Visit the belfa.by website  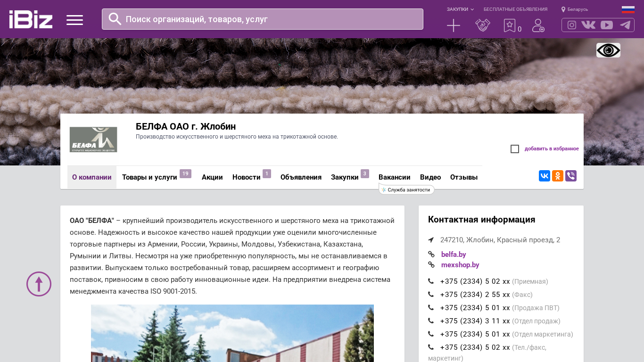tap(454, 255)
